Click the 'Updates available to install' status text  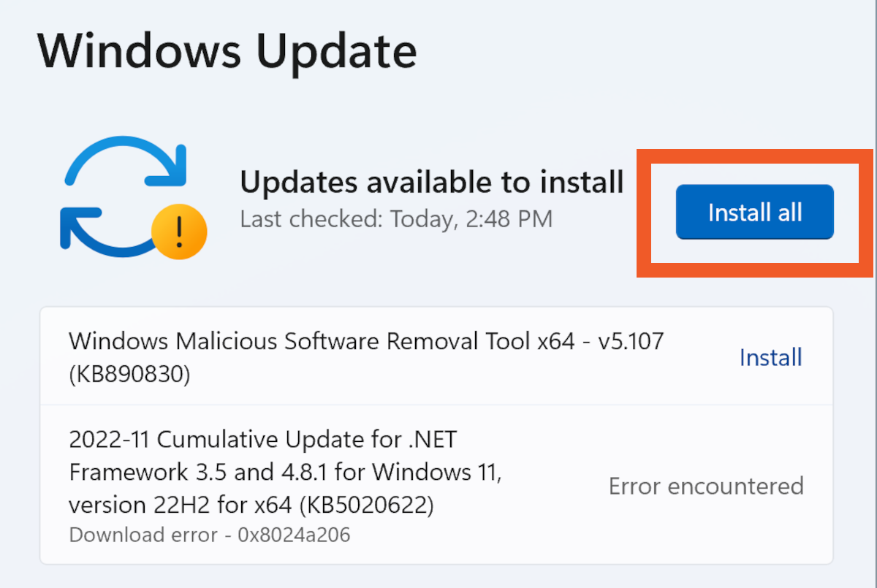pos(431,183)
